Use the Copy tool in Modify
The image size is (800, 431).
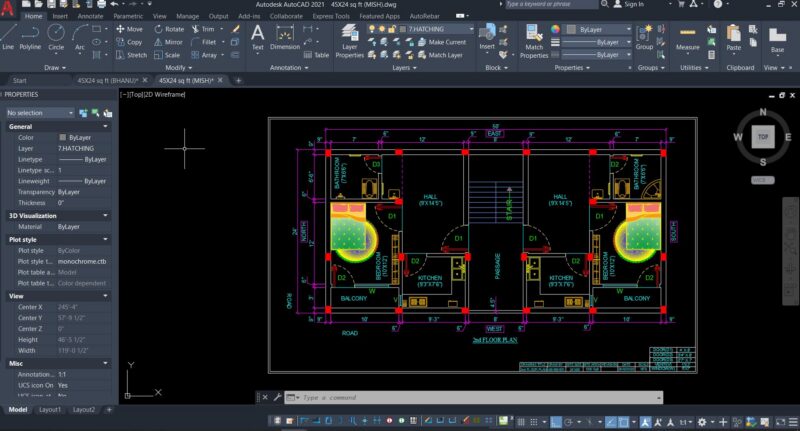coord(129,42)
